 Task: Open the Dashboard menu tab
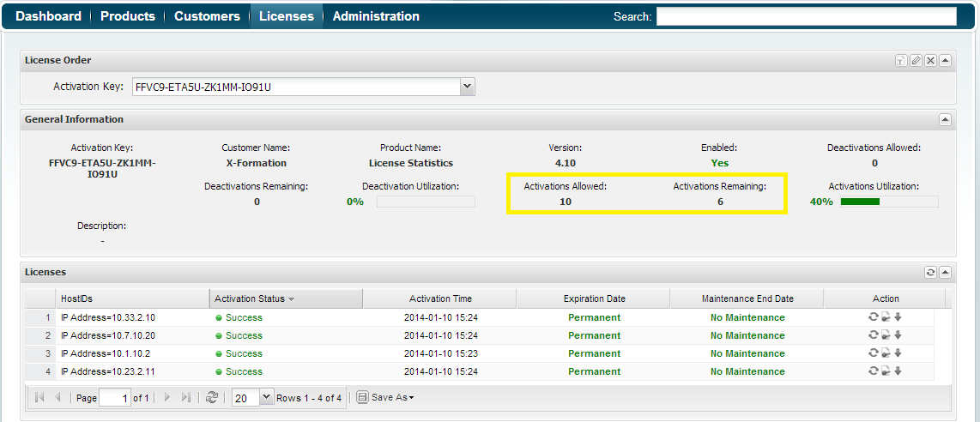click(x=48, y=16)
